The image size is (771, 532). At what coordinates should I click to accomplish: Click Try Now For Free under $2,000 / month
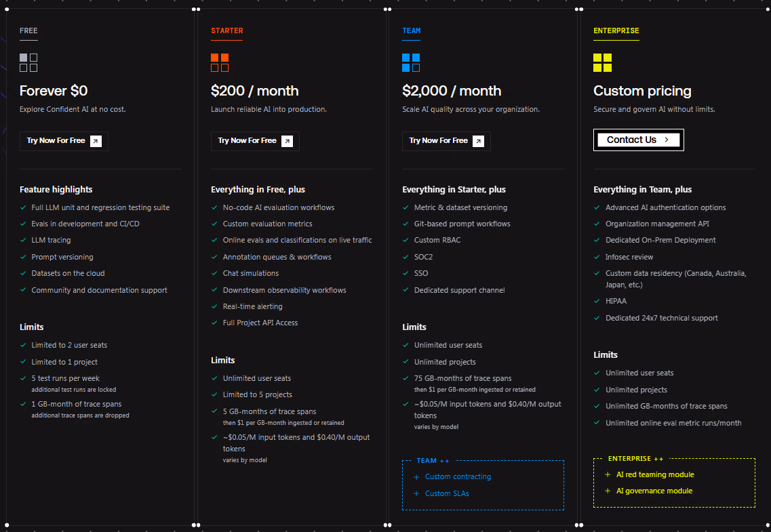pyautogui.click(x=446, y=141)
